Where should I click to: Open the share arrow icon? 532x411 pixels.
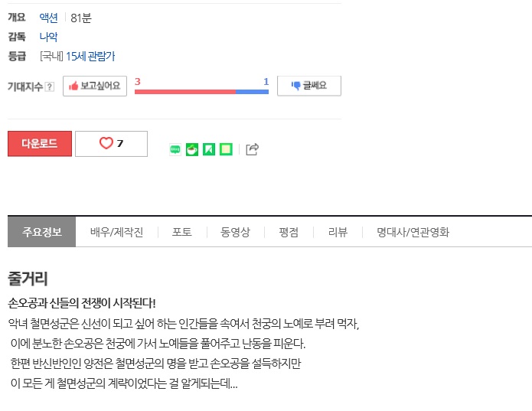pyautogui.click(x=252, y=149)
